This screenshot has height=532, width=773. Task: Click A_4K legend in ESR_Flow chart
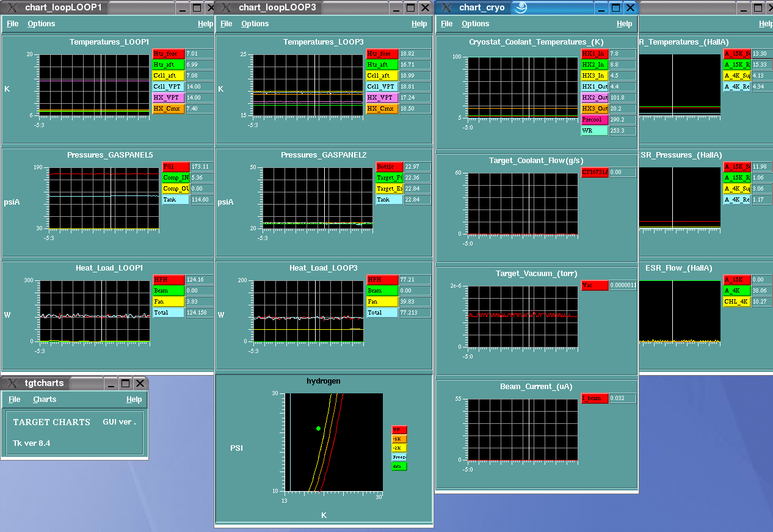(737, 291)
